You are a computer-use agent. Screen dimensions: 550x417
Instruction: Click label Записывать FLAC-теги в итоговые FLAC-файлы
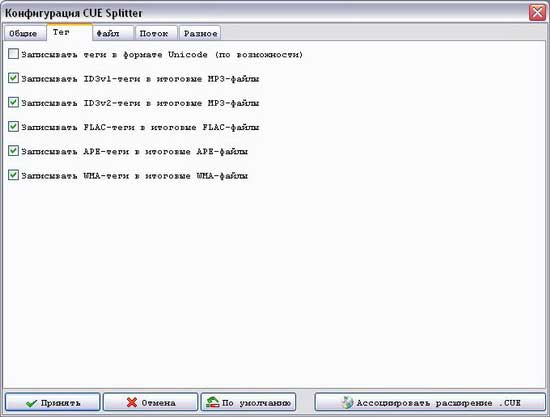pos(140,127)
